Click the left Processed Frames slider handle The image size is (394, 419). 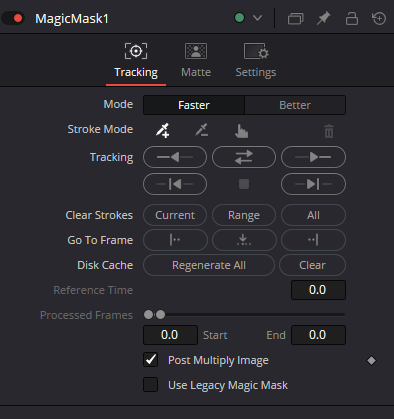(148, 314)
